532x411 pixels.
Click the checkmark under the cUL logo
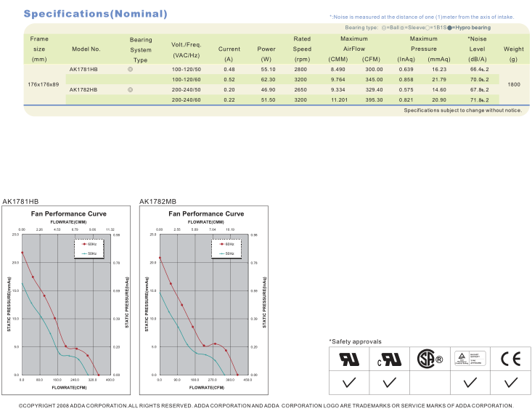(x=389, y=383)
